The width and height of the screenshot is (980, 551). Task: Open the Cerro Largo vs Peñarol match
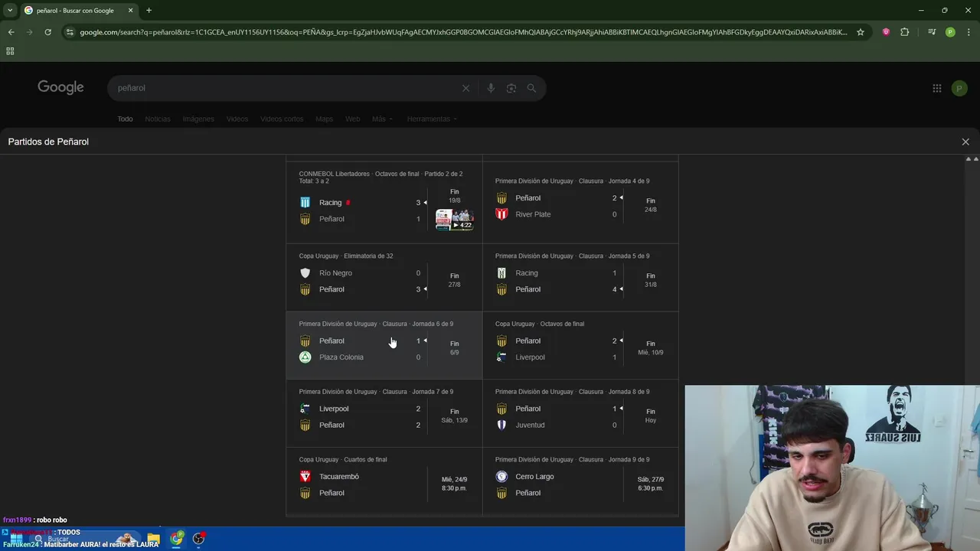(x=580, y=481)
